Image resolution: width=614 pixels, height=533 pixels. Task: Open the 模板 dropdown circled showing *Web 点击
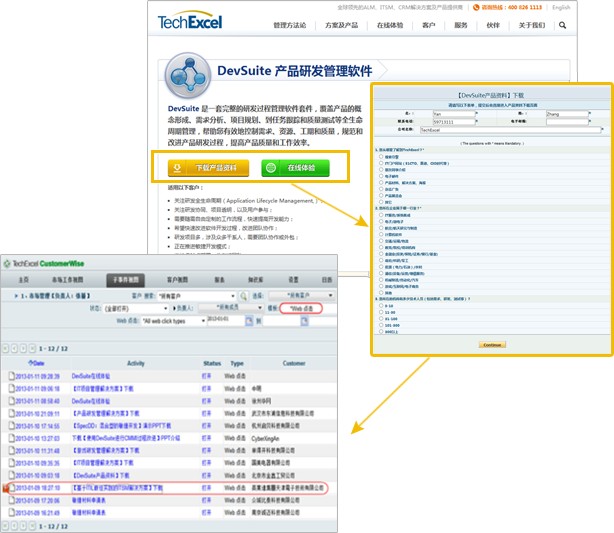pos(301,309)
